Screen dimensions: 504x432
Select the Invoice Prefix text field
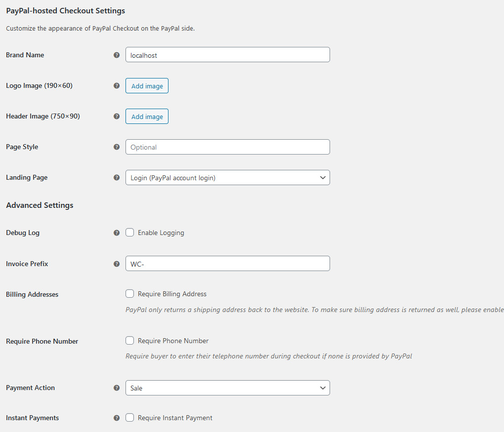coord(227,264)
